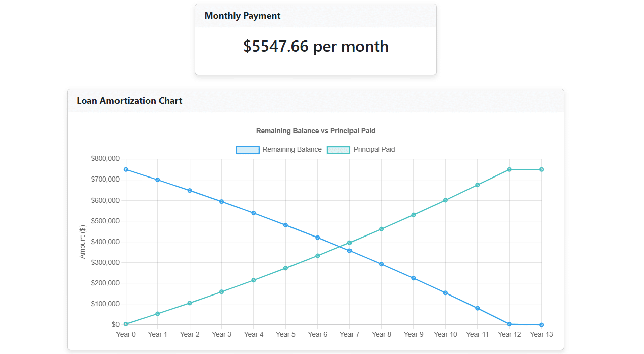The width and height of the screenshot is (644, 354).
Task: Toggle the Principal Paid legend label
Action: [374, 149]
